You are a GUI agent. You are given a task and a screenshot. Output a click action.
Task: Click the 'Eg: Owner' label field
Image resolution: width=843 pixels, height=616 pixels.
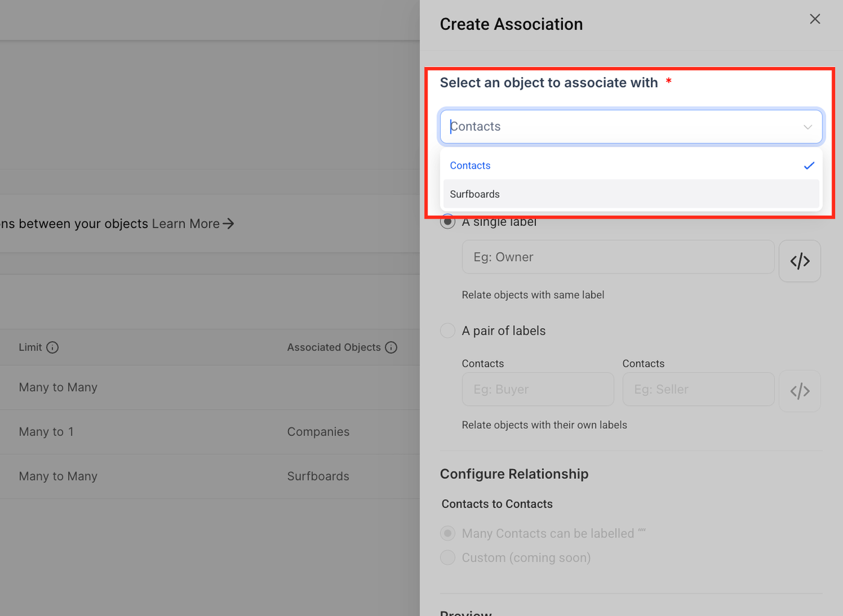click(x=618, y=257)
